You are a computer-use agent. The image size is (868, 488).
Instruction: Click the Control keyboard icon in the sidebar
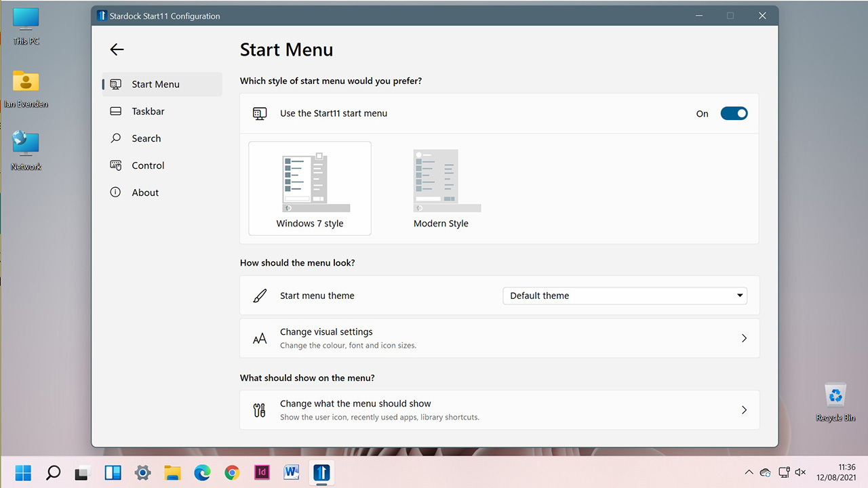(x=115, y=165)
